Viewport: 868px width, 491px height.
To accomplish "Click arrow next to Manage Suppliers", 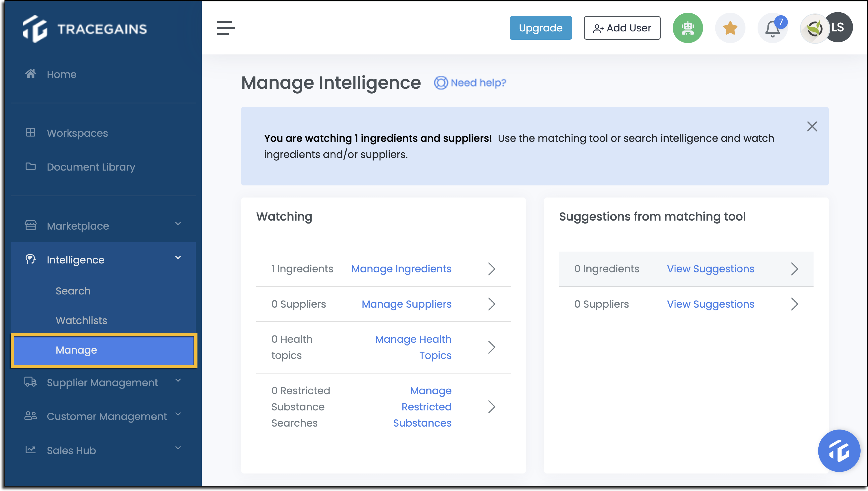I will pyautogui.click(x=492, y=304).
